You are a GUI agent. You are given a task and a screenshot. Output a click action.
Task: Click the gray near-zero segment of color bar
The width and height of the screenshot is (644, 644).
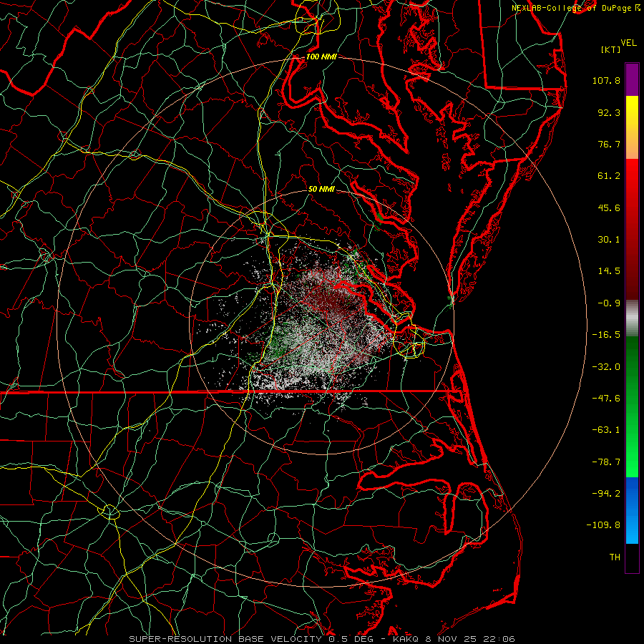pos(632,318)
